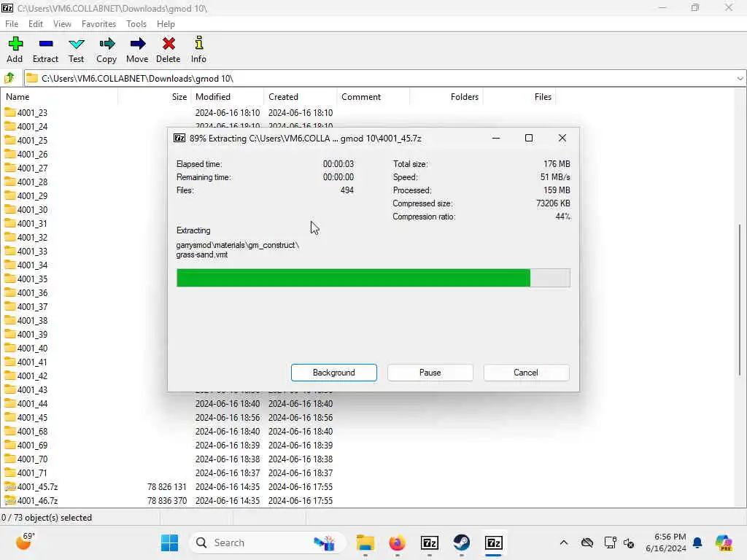Close the extraction dialog
This screenshot has height=560, width=747.
pyautogui.click(x=562, y=138)
